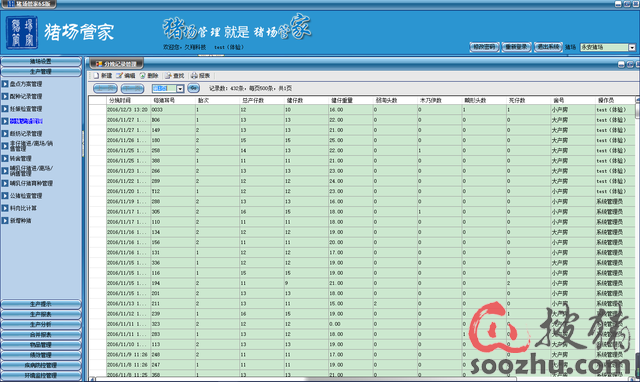Click the 编辑 (Edit) pencil icon
The image size is (640, 382).
[120, 76]
